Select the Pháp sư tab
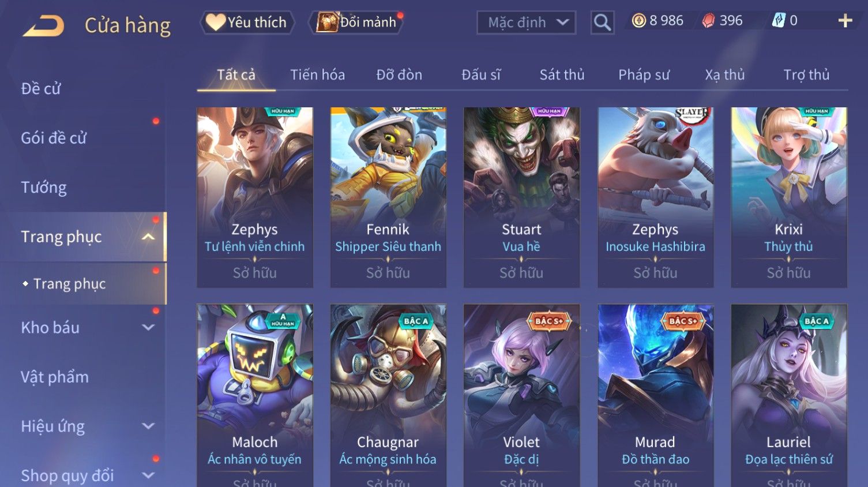 click(644, 74)
